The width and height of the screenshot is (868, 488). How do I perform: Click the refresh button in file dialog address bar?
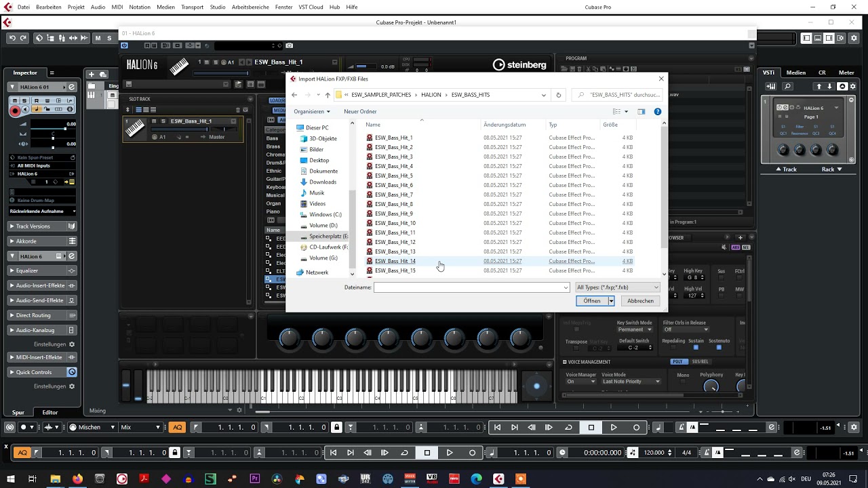559,95
